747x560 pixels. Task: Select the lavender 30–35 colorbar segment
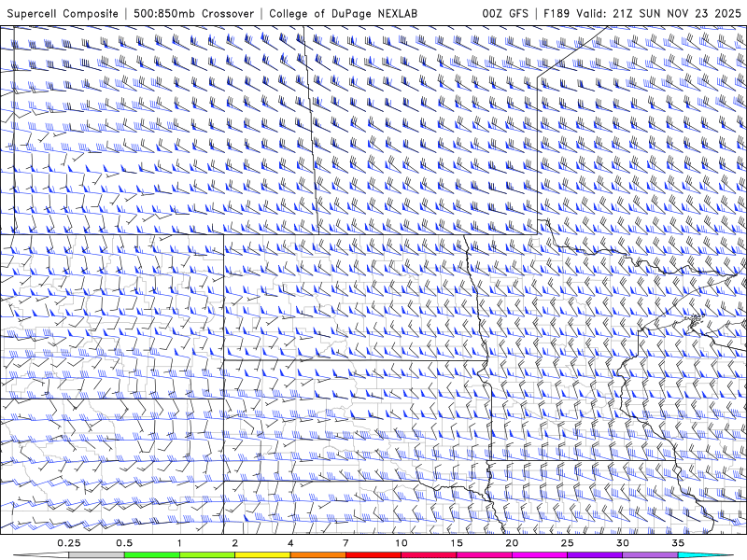point(650,555)
